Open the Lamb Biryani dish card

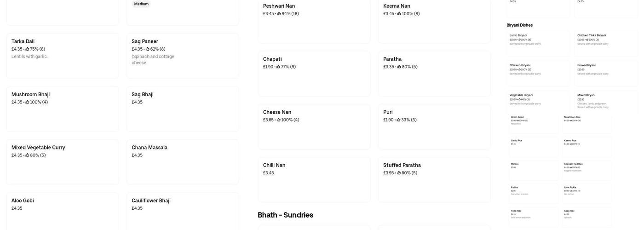point(538,43)
